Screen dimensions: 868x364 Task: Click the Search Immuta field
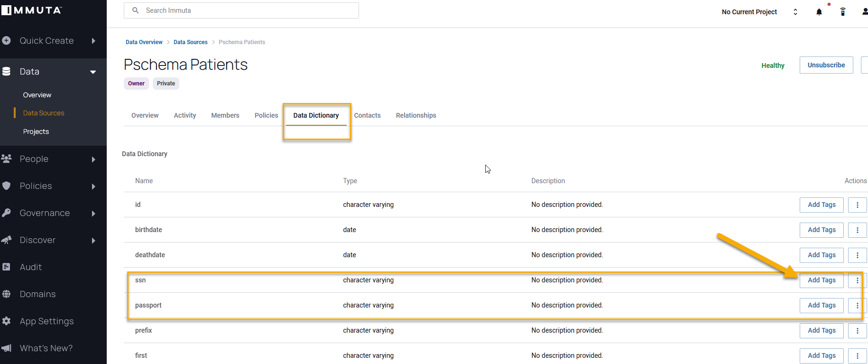[241, 10]
